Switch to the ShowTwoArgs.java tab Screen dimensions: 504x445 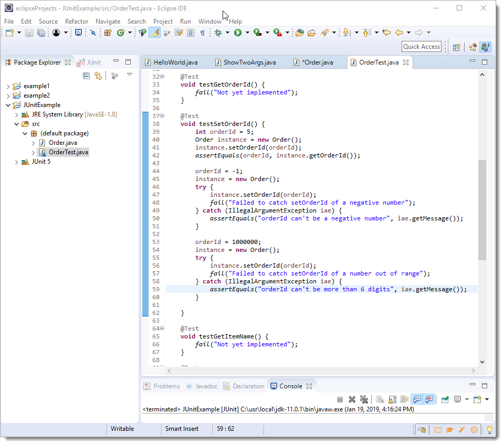click(x=245, y=62)
